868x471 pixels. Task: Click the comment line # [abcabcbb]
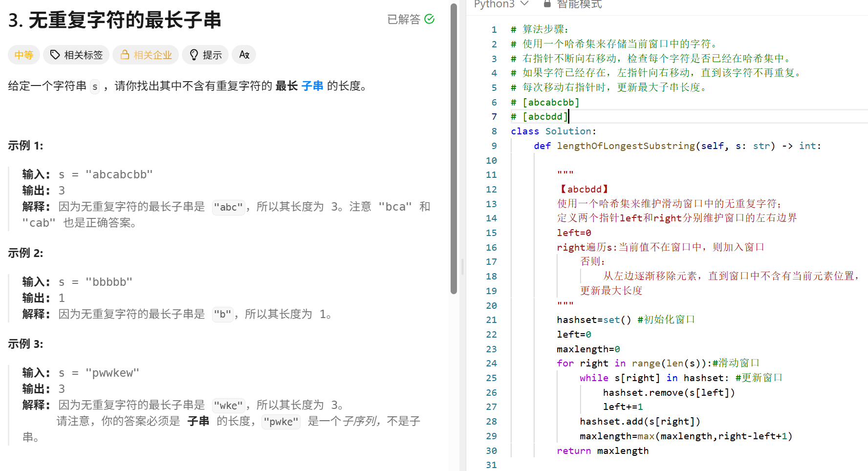point(545,102)
